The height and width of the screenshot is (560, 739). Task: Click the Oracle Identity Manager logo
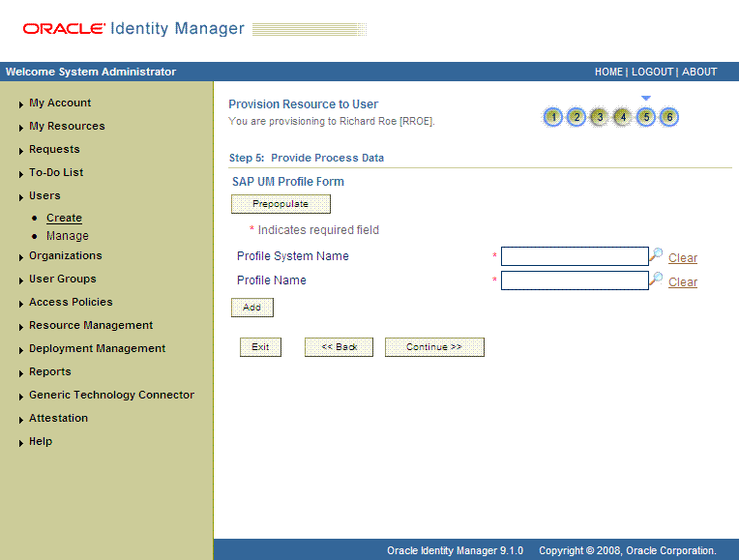[x=133, y=29]
